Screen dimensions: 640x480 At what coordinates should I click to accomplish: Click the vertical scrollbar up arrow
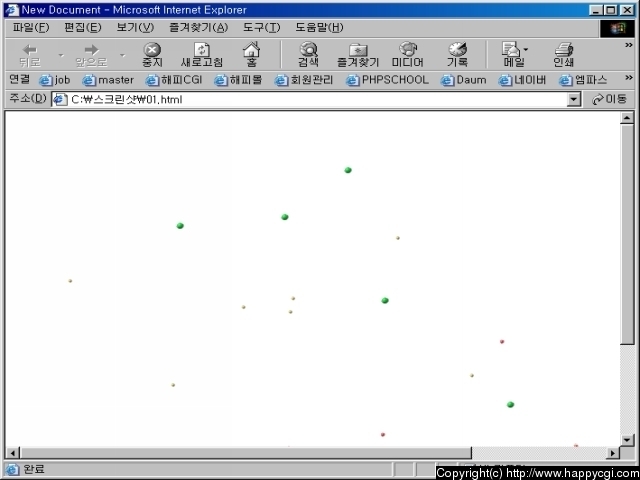point(627,118)
